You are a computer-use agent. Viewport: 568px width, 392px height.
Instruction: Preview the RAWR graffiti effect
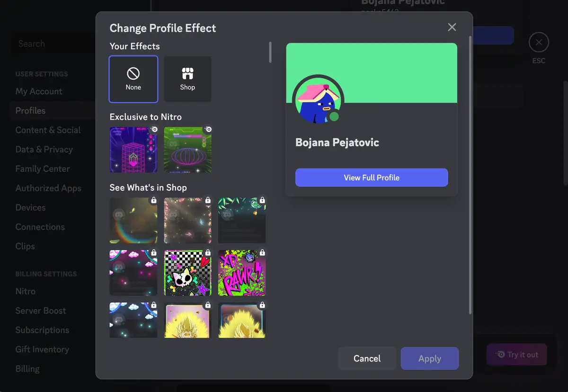[242, 273]
